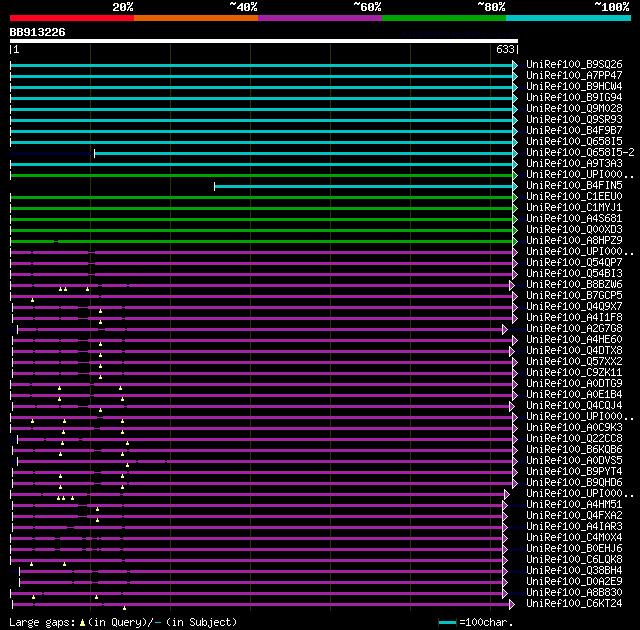This screenshot has height=630, width=640.
Task: Click the cyan alignment bar of B4FIN5
Action: [x=364, y=186]
